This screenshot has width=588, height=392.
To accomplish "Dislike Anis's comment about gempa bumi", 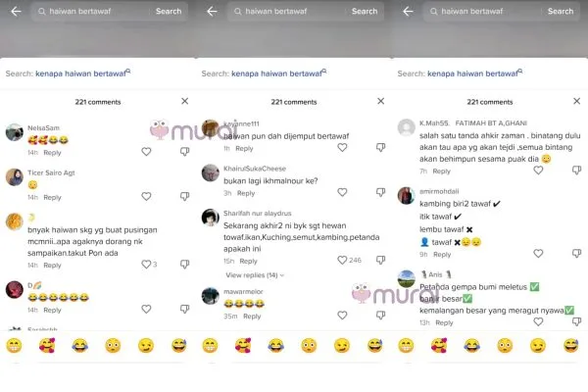I will point(577,321).
